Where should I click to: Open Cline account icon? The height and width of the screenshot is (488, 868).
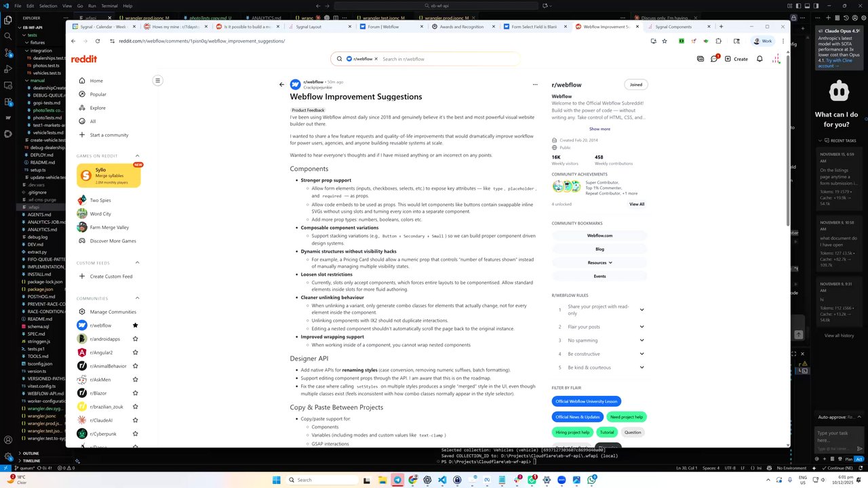click(x=854, y=18)
